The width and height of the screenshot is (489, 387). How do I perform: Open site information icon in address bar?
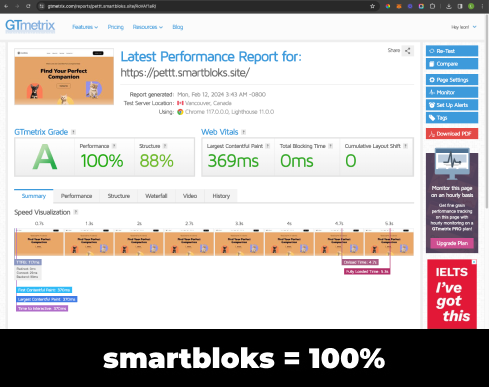[42, 6]
